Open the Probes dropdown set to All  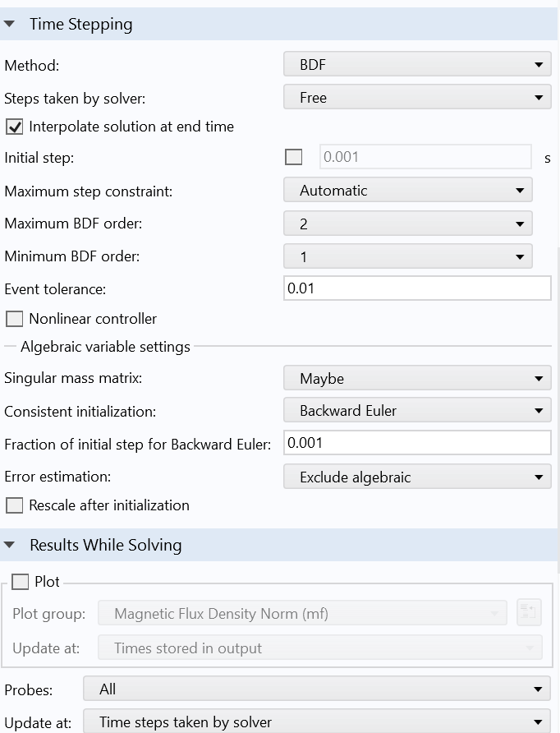click(x=316, y=689)
